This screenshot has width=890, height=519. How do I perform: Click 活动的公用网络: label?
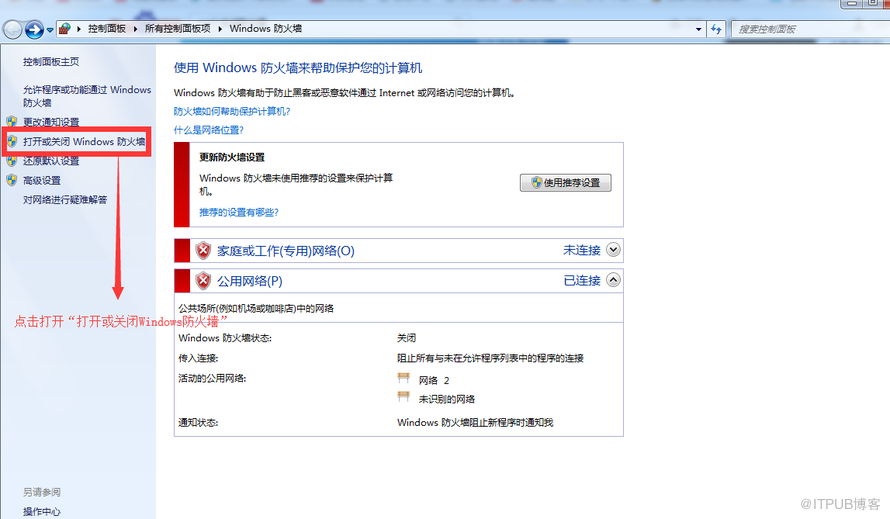[x=212, y=379]
